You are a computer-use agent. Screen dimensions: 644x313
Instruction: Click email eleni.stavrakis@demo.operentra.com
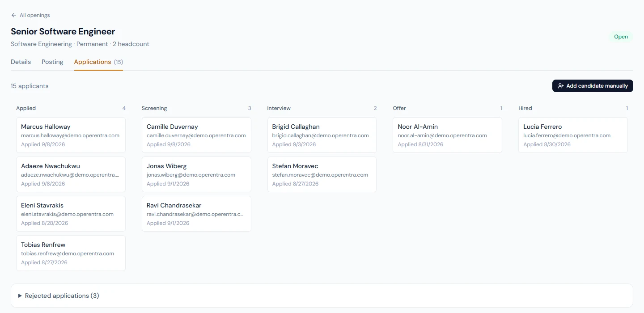pos(68,214)
